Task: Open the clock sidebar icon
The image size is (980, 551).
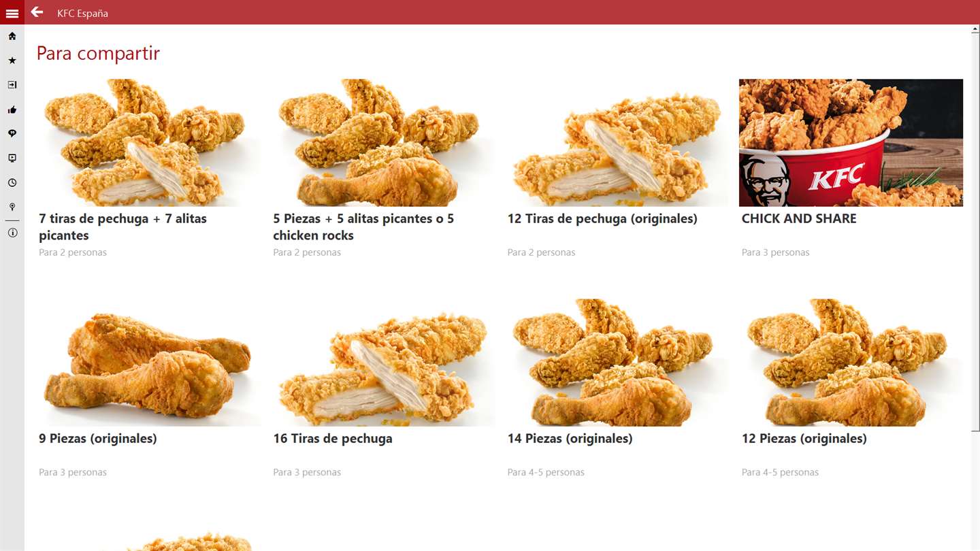Action: pos(12,183)
